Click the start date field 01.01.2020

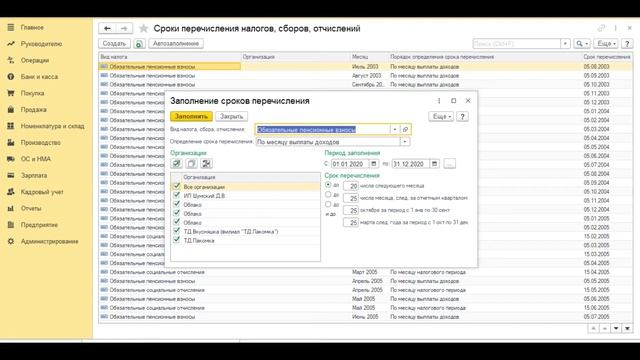pyautogui.click(x=350, y=164)
